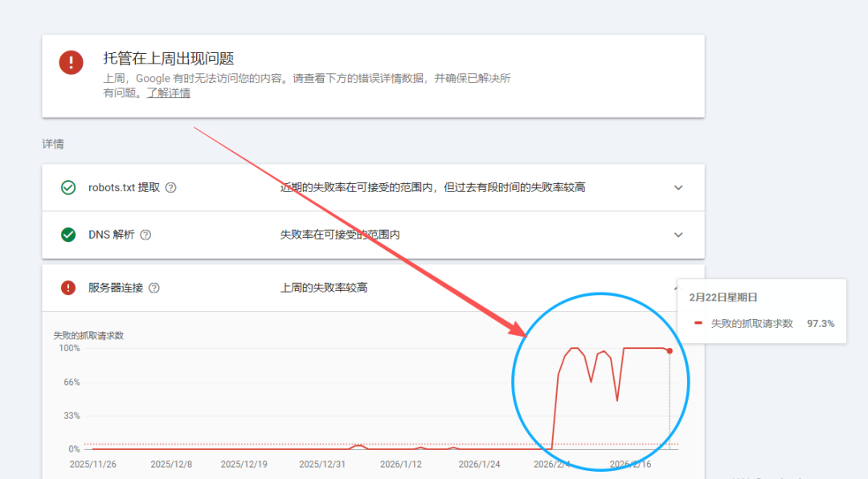Open the 了解详情 link

click(168, 93)
